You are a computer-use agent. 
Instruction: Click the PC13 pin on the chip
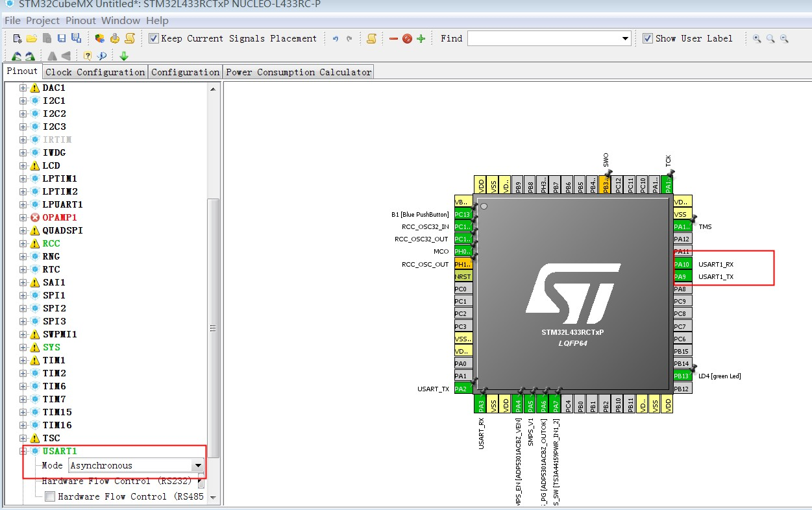point(463,214)
